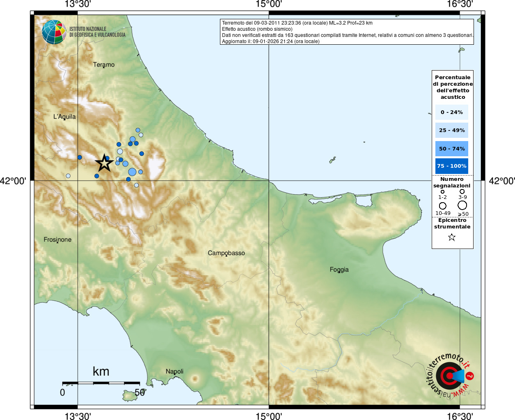Screen dimensions: 515x420
Task: Click the bottom 16°30' longitude label
Action: point(460,416)
